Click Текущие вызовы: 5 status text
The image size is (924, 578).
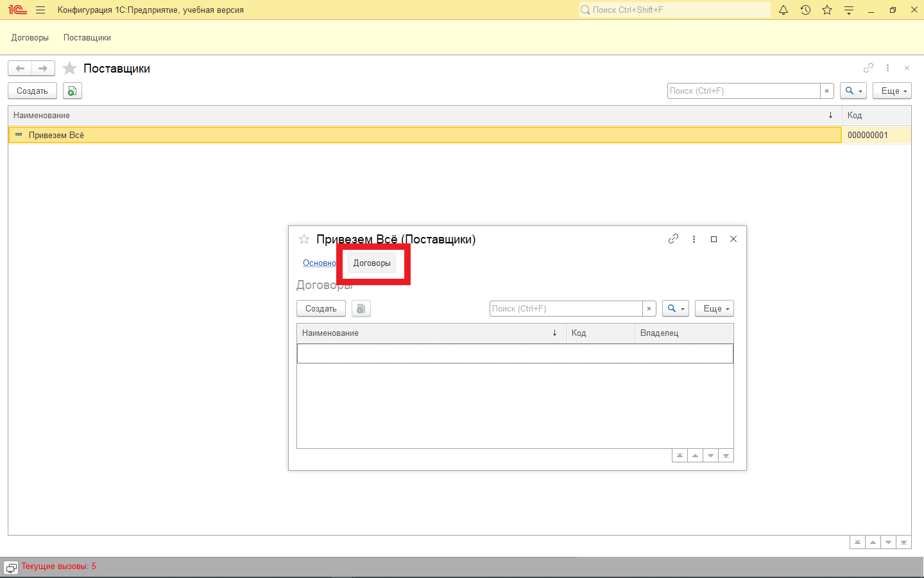(x=59, y=566)
